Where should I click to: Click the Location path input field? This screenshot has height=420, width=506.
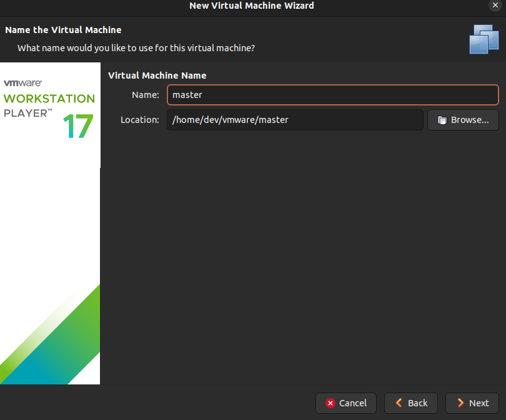point(295,120)
